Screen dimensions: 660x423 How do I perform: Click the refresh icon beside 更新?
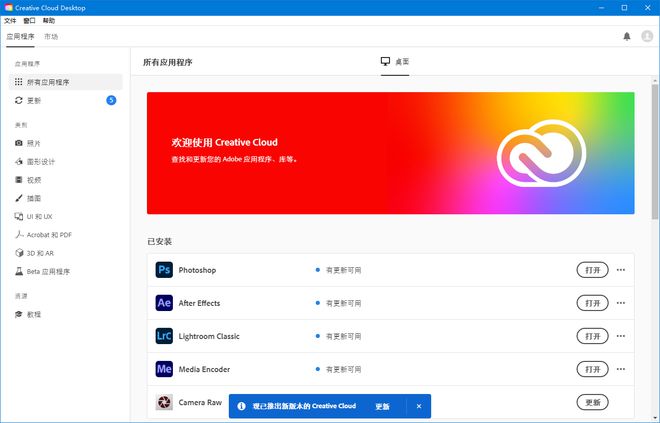point(19,100)
